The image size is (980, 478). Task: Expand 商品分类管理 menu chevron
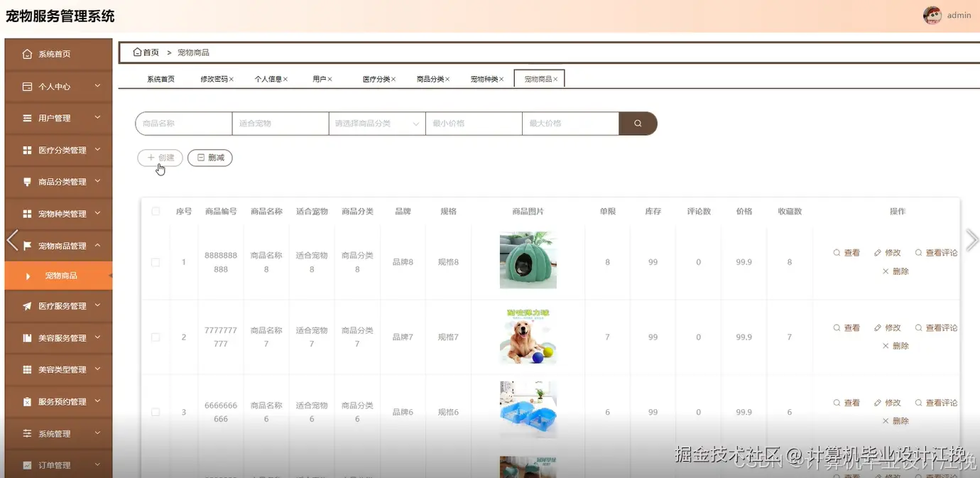pyautogui.click(x=97, y=182)
